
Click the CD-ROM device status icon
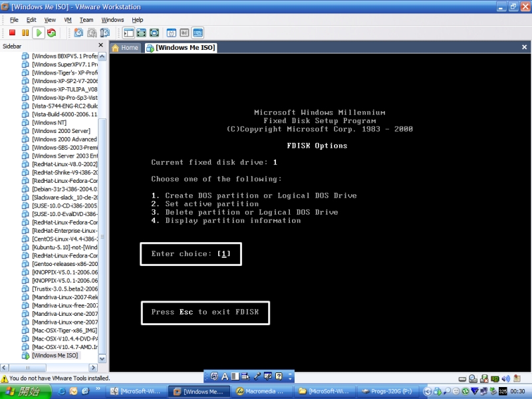point(473,378)
